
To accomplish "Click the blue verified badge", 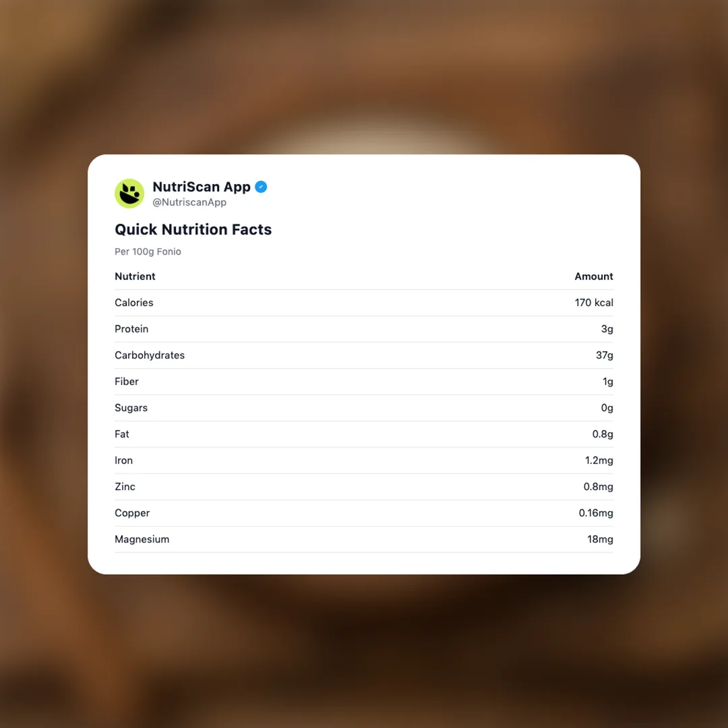I will pyautogui.click(x=261, y=187).
